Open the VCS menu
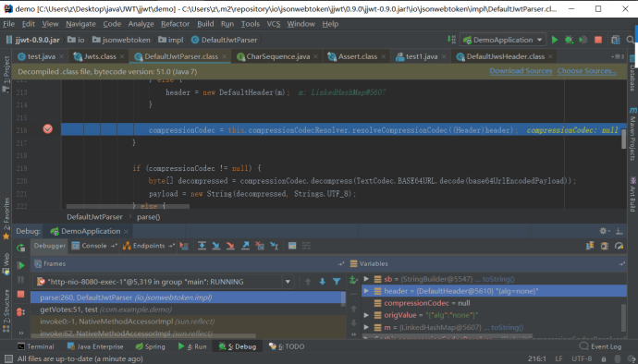This screenshot has height=364, width=638. coord(274,24)
